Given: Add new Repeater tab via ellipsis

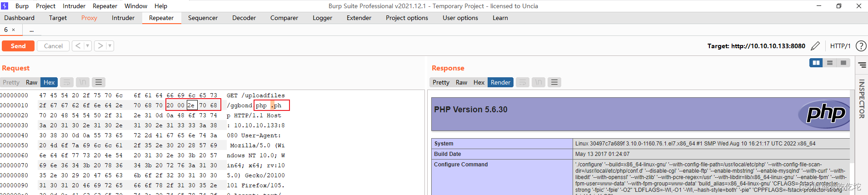Looking at the screenshot, I should [x=31, y=30].
